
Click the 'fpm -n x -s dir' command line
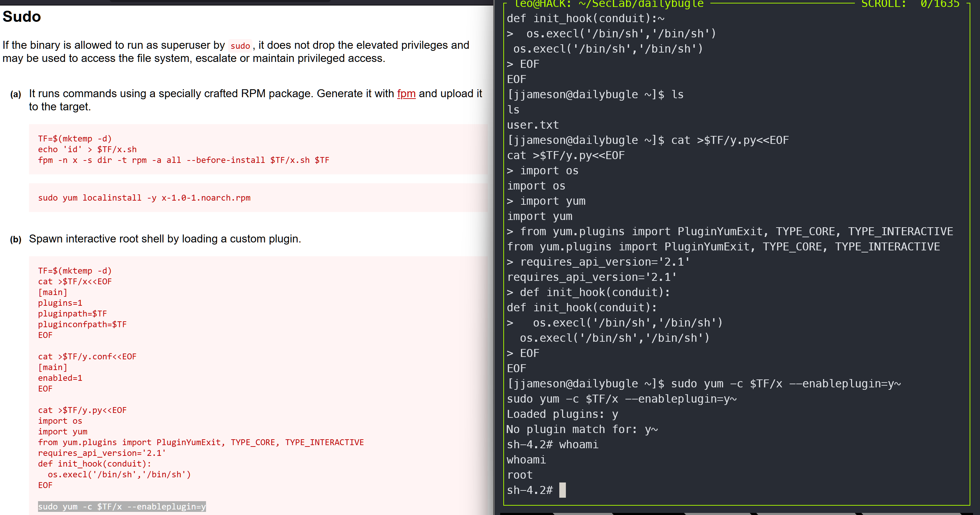pos(183,160)
